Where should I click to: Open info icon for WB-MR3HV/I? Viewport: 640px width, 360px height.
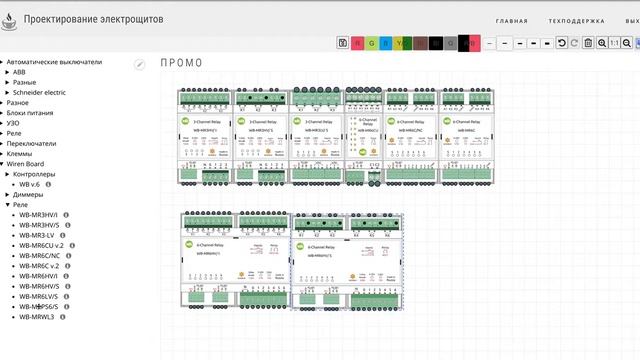click(66, 215)
